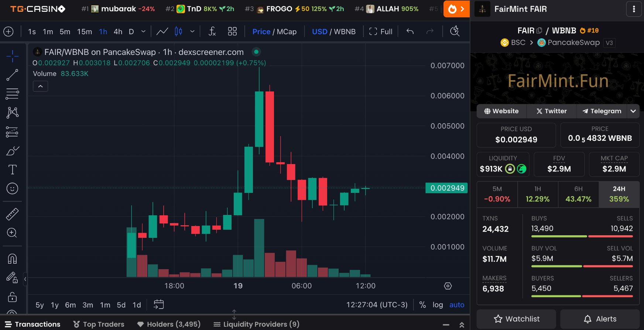The width and height of the screenshot is (644, 330).
Task: Activate the zoom in tool
Action: click(x=12, y=233)
